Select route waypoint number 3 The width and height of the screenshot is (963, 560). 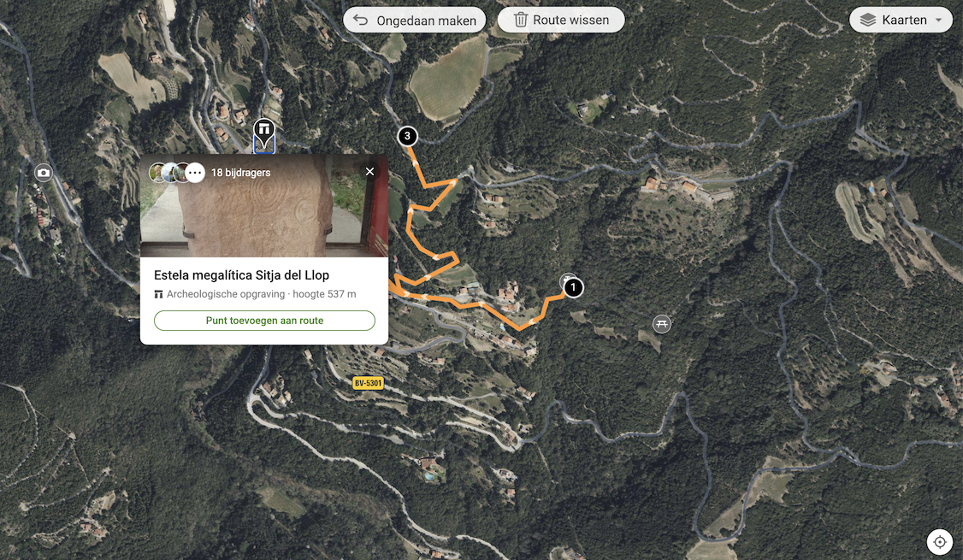407,136
